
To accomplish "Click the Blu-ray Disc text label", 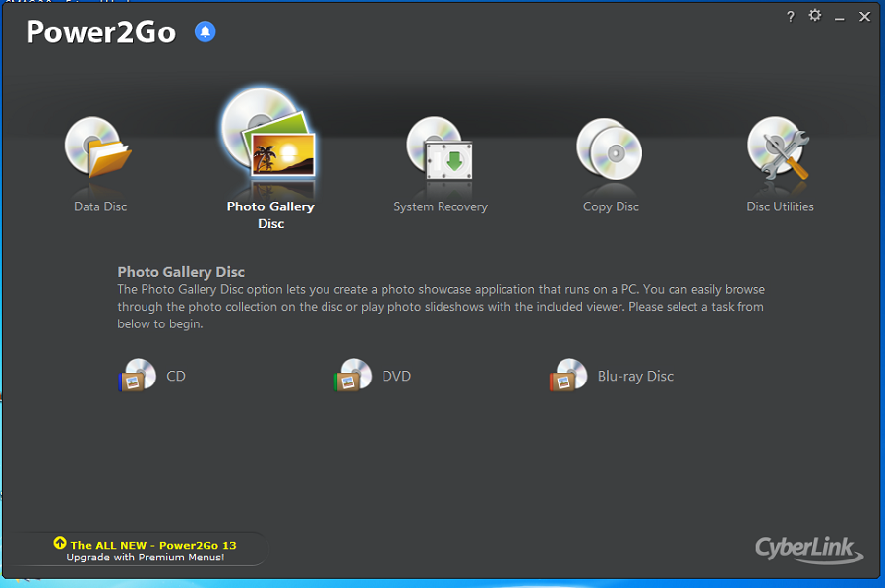I will 635,377.
